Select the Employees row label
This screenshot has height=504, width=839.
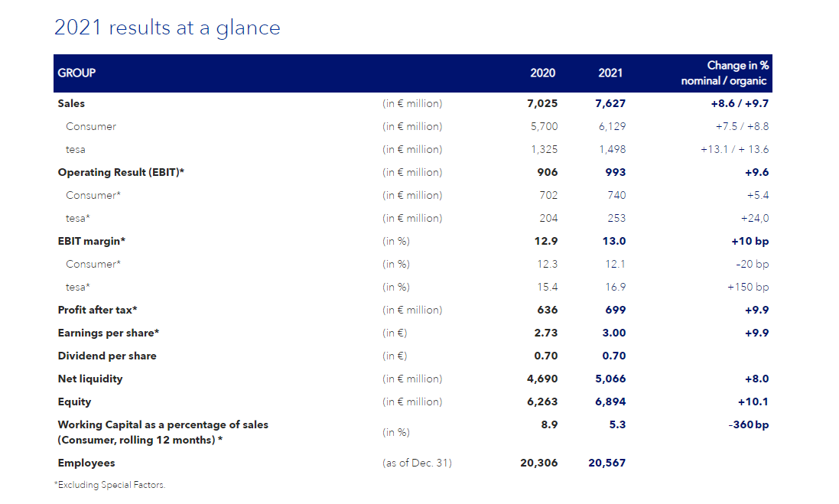pos(86,463)
